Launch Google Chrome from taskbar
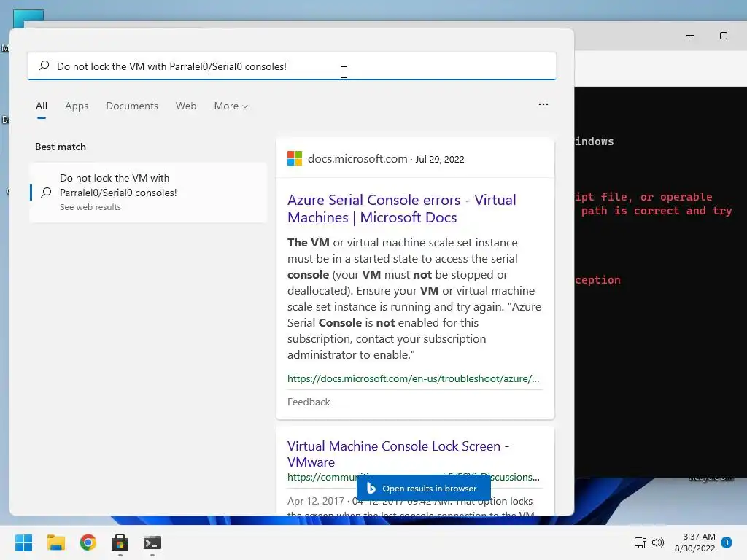The image size is (747, 560). click(x=88, y=542)
